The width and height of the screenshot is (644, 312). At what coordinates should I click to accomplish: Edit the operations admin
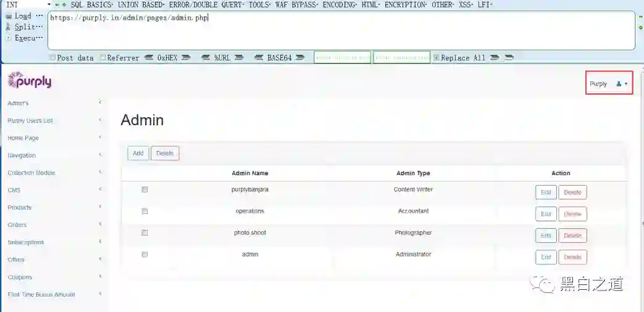(x=546, y=214)
